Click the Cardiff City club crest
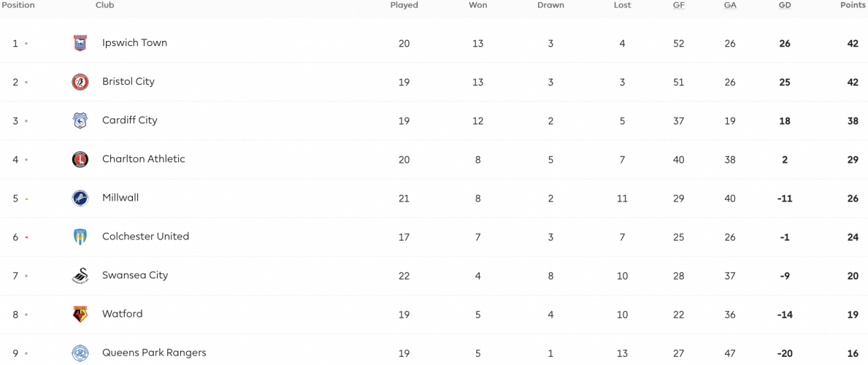 pos(80,120)
